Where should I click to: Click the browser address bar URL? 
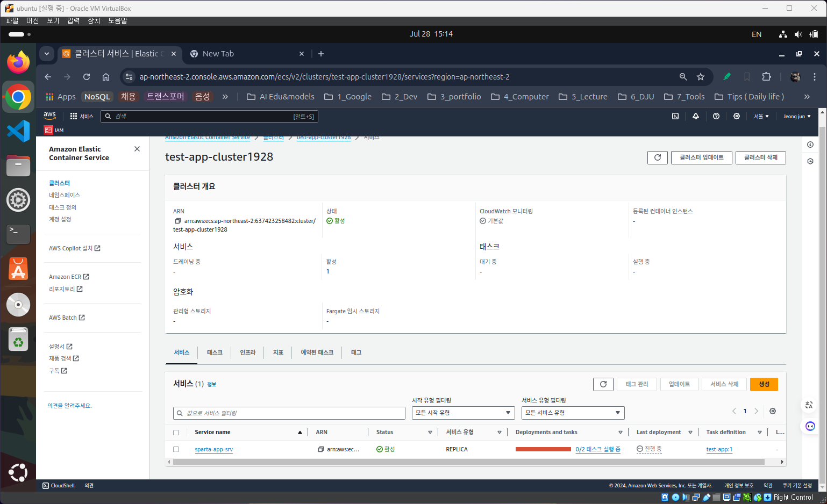point(324,77)
